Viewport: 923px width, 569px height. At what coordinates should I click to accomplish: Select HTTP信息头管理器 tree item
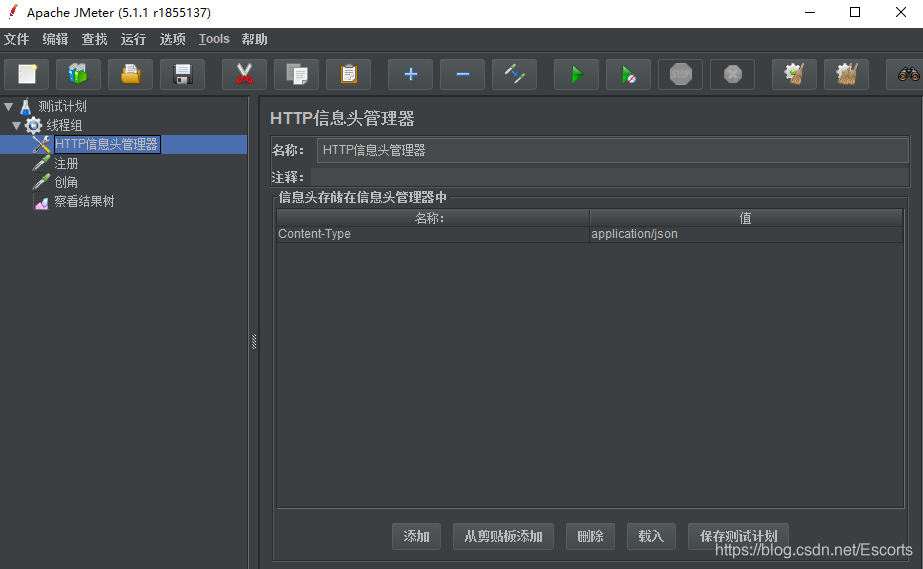(107, 144)
